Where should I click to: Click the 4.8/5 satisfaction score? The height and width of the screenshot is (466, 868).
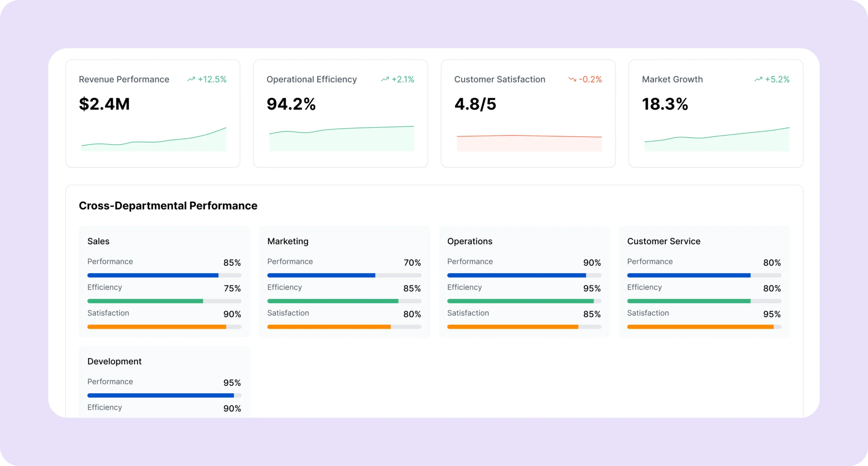[475, 104]
